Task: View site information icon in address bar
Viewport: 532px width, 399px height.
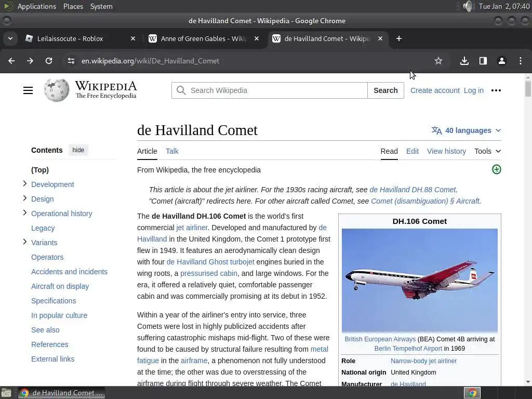Action: pos(71,61)
